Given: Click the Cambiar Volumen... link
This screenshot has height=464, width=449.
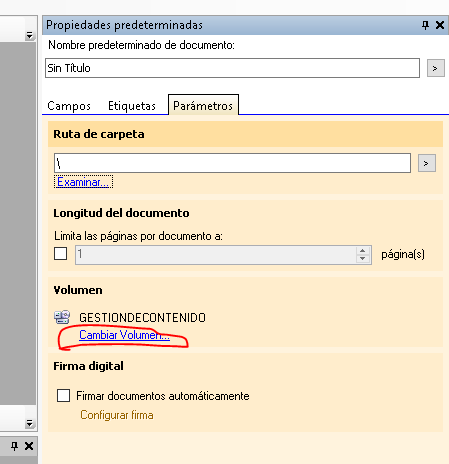Looking at the screenshot, I should (x=124, y=335).
